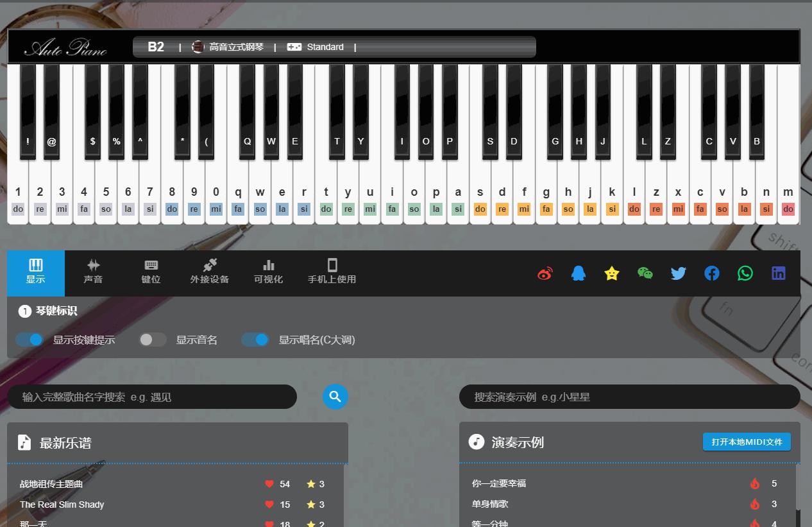Share via the QQ penguin icon
This screenshot has width=812, height=527.
578,273
